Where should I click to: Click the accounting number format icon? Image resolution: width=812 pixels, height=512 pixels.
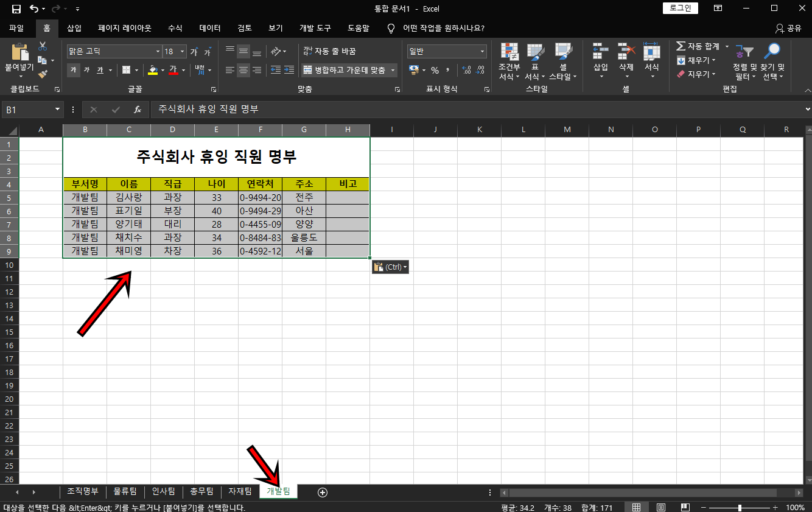(x=414, y=70)
